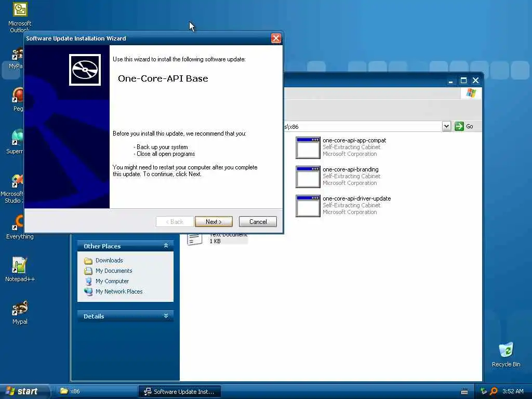Select the 1 KB text document icon
The height and width of the screenshot is (399, 532).
pos(195,239)
